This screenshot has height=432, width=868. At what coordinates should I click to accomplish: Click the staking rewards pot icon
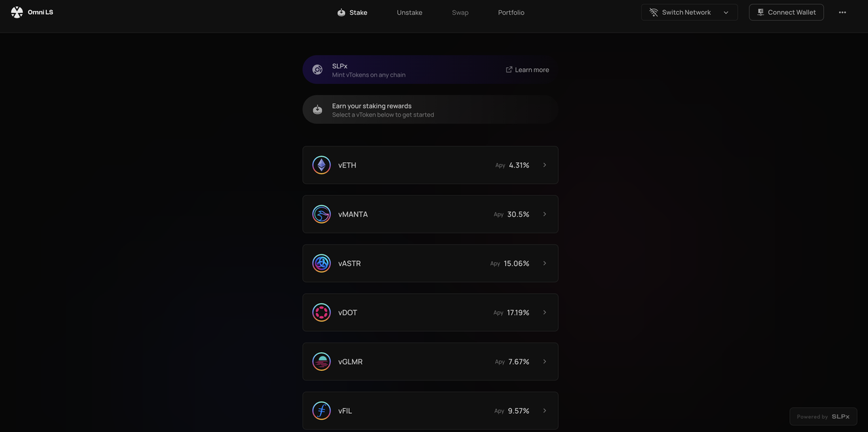point(317,110)
